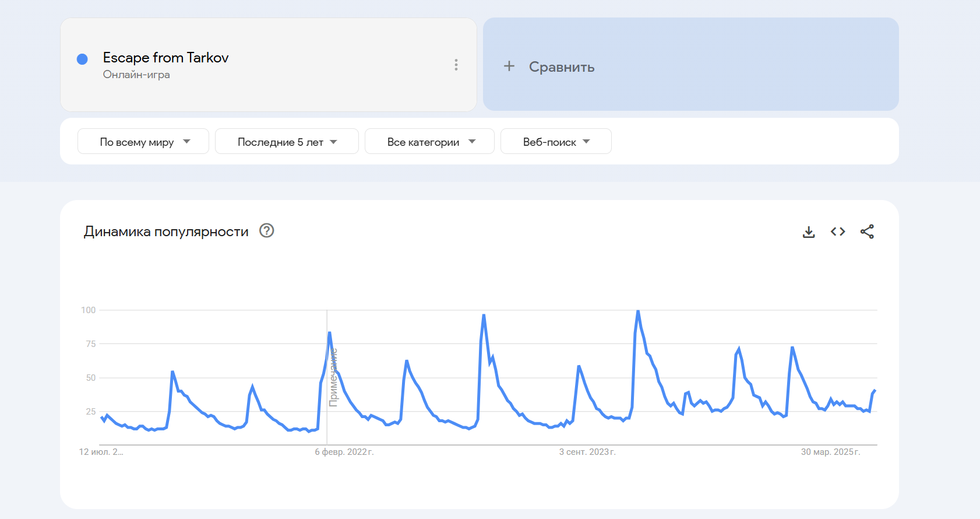Click the 100 value on the chart axis
Image resolution: width=980 pixels, height=519 pixels.
(x=89, y=310)
